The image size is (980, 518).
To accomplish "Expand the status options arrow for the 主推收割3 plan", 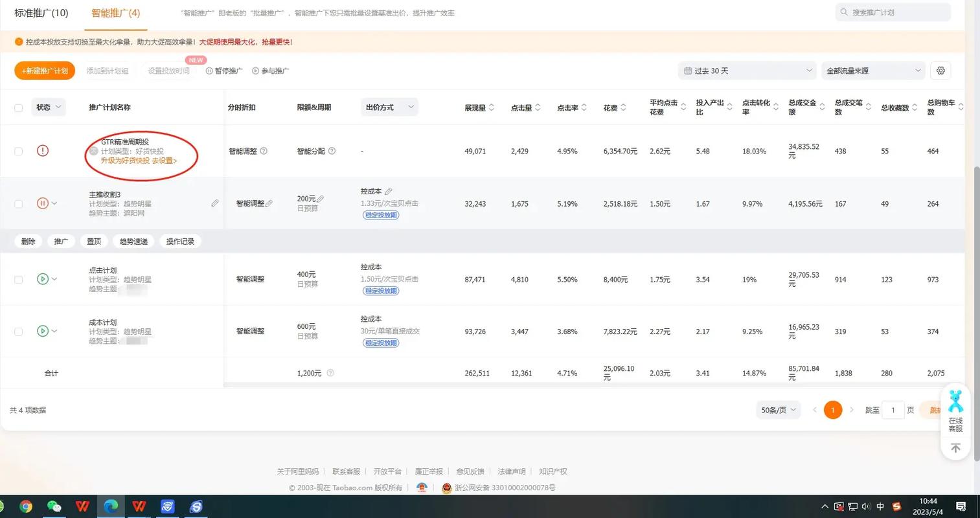I will pos(54,203).
